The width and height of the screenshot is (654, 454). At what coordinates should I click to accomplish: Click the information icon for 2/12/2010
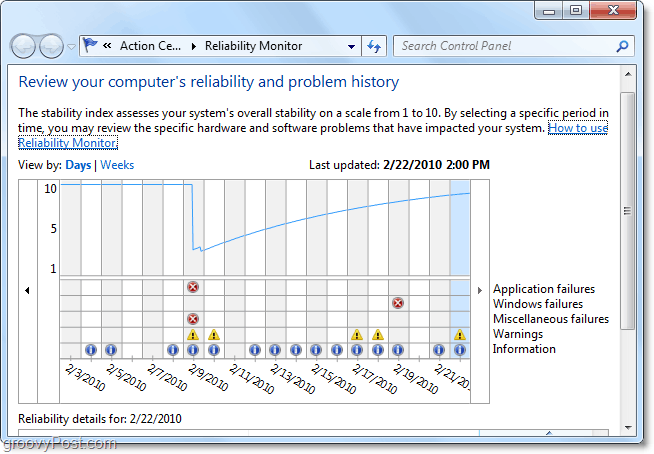click(x=255, y=350)
